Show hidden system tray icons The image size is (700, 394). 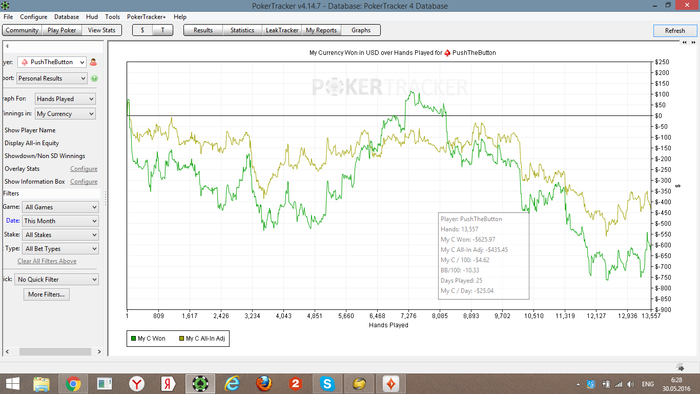pyautogui.click(x=578, y=384)
